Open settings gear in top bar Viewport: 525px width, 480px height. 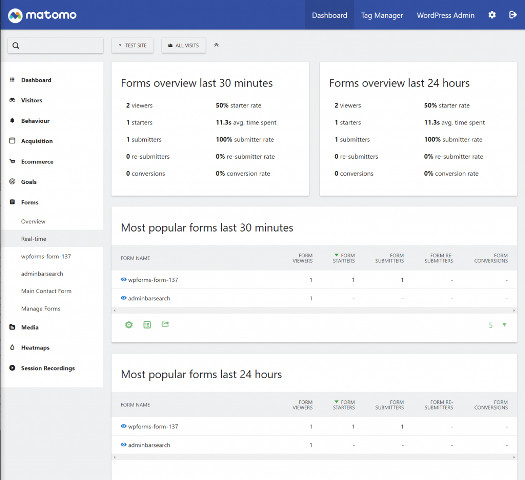click(492, 15)
